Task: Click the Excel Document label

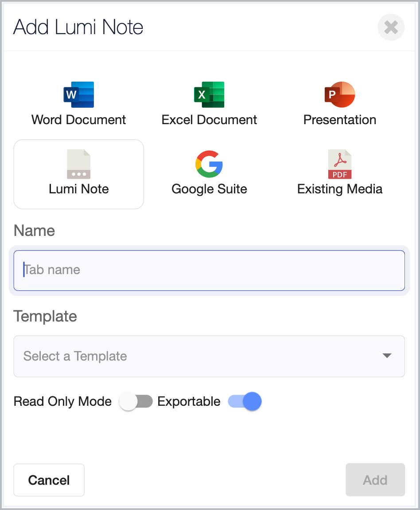Action: tap(209, 120)
